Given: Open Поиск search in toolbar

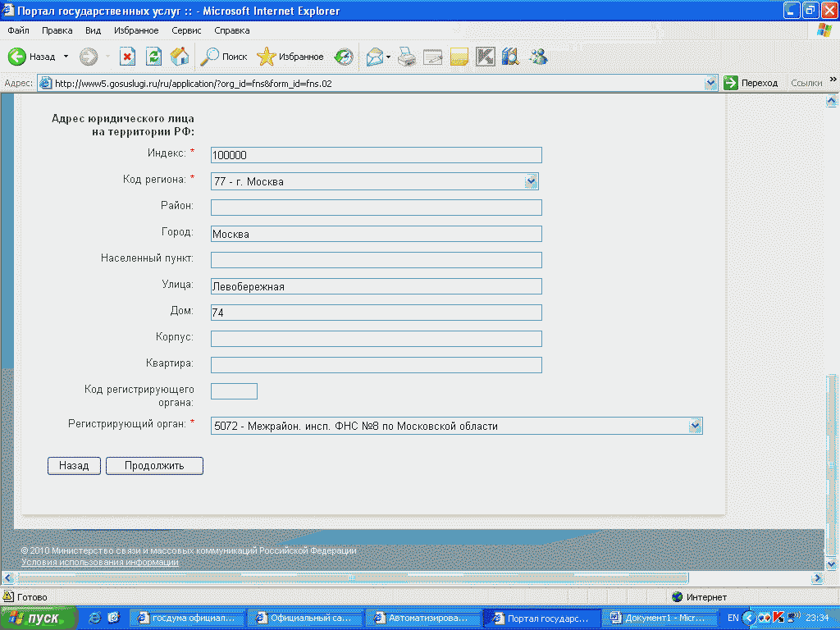Looking at the screenshot, I should pyautogui.click(x=225, y=57).
